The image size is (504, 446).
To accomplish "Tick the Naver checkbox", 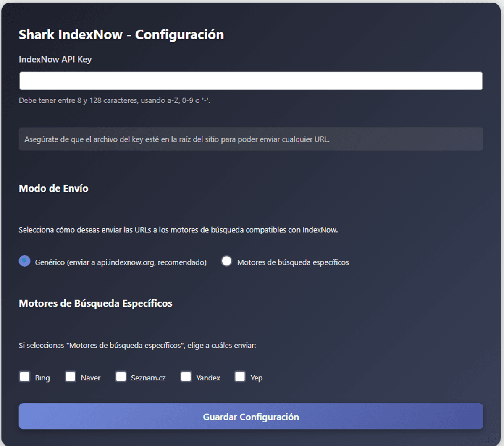I will (x=71, y=376).
